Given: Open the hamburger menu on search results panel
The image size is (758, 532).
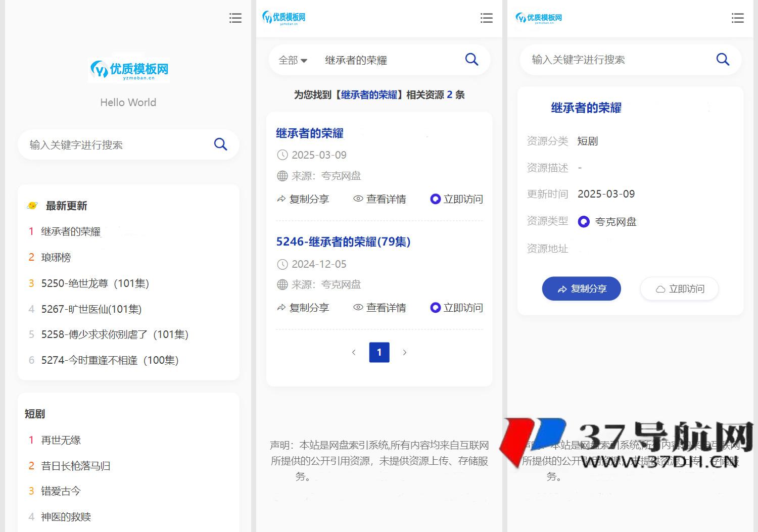Looking at the screenshot, I should (486, 18).
